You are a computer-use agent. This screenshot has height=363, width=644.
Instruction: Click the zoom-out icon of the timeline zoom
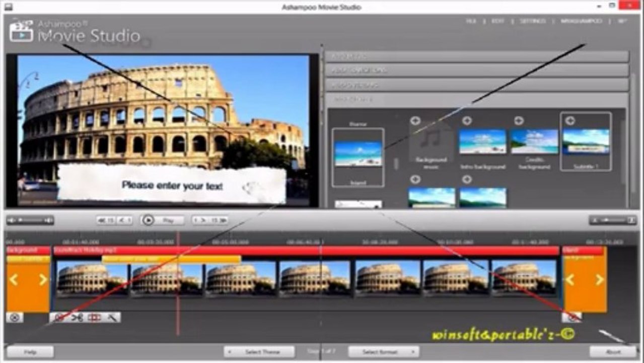click(595, 220)
